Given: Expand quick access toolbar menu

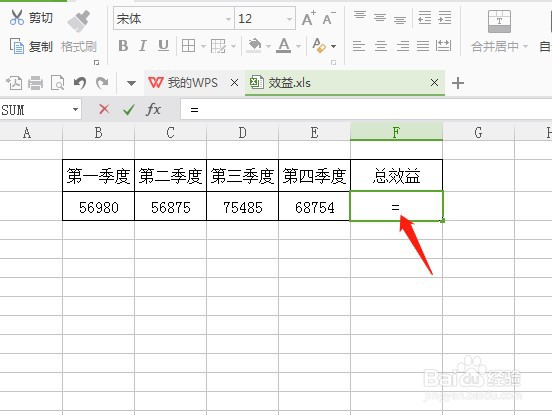Looking at the screenshot, I should pyautogui.click(x=131, y=83).
